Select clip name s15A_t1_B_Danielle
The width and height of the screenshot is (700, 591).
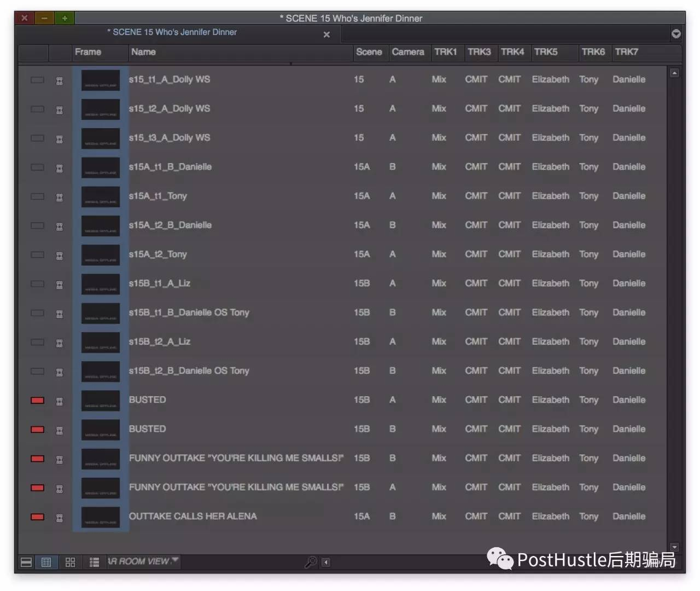[x=170, y=167]
